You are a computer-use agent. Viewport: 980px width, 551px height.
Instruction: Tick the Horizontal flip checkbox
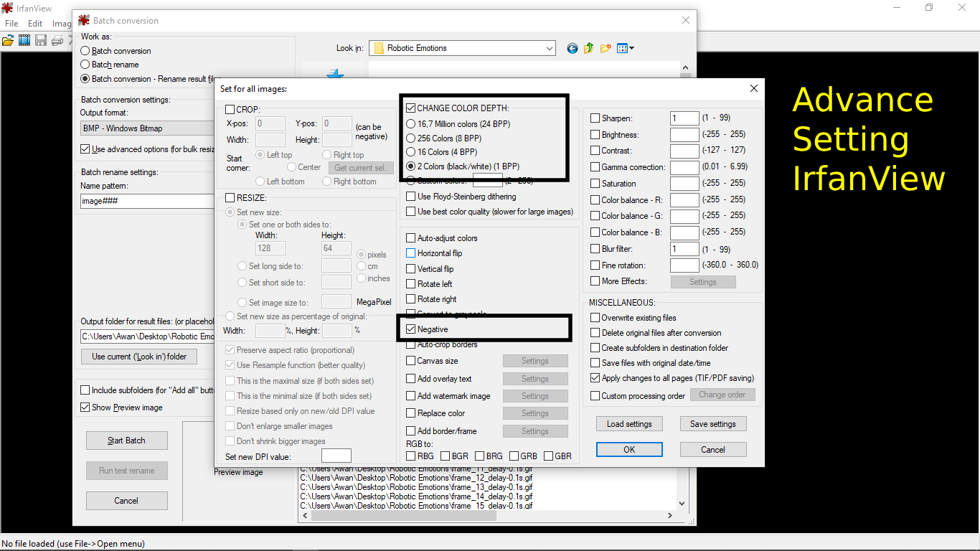[x=410, y=253]
